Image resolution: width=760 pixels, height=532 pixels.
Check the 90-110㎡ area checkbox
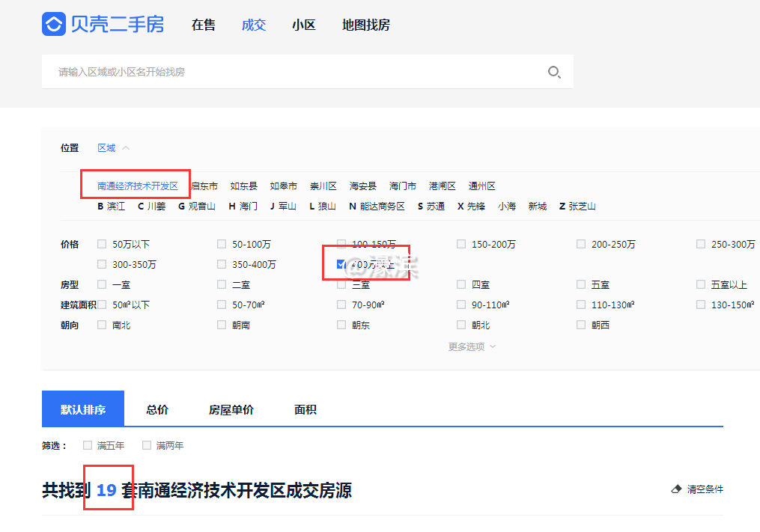point(461,305)
